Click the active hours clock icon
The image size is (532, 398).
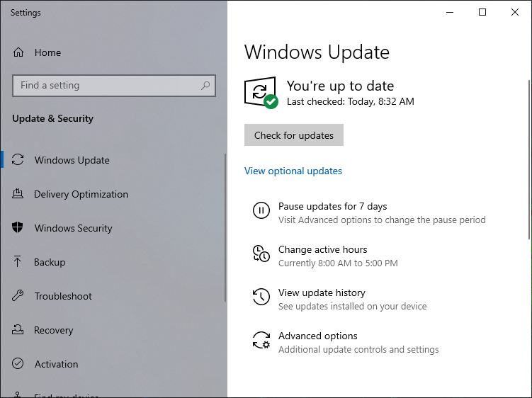(x=261, y=254)
